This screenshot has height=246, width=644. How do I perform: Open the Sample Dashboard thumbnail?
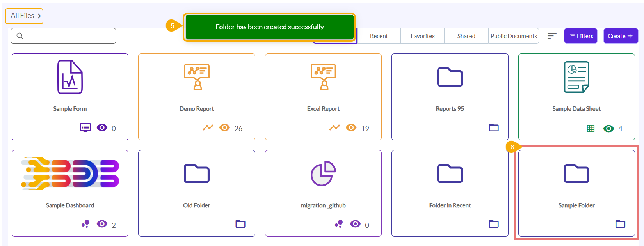coord(70,173)
